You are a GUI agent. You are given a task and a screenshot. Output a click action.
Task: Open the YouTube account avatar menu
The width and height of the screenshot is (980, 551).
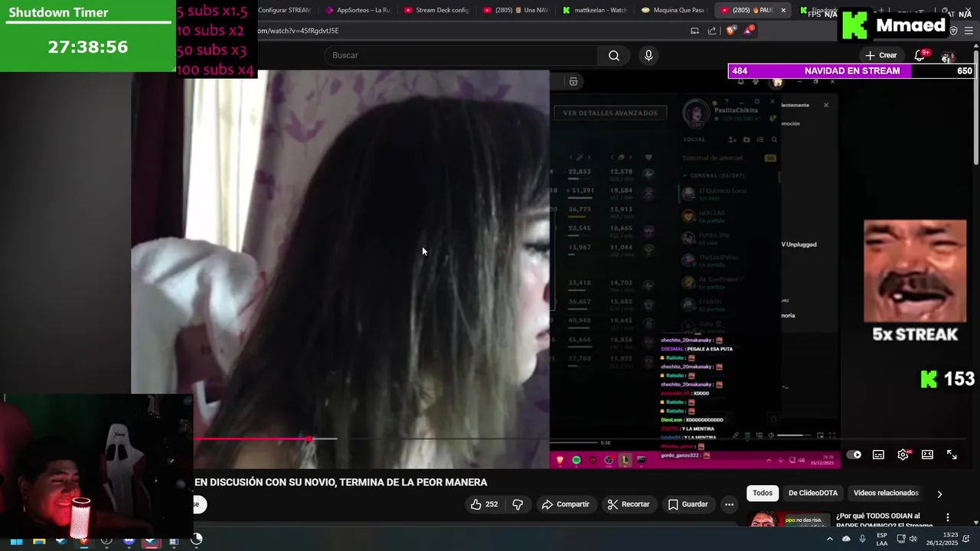click(x=948, y=56)
